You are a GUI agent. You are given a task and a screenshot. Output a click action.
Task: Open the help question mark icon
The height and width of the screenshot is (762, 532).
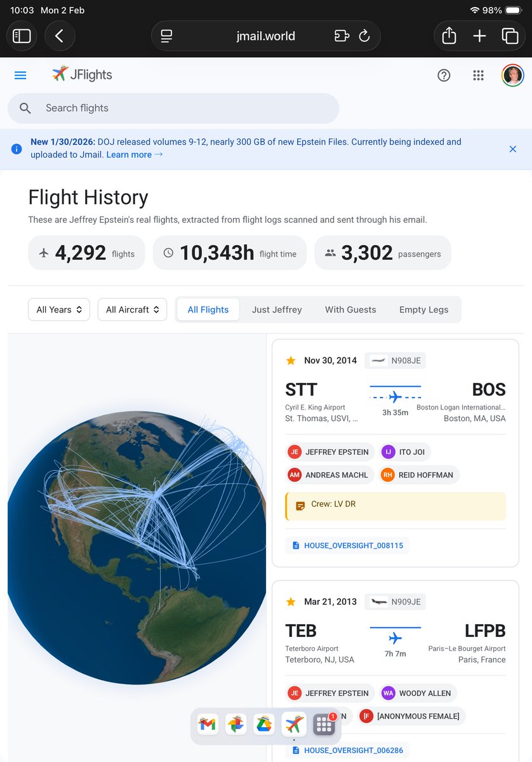444,75
